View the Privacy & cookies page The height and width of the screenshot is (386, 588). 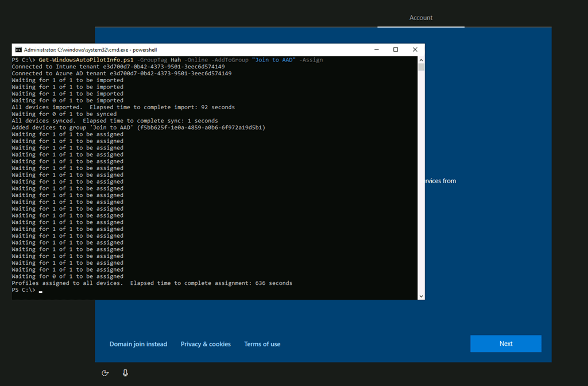[x=206, y=343]
